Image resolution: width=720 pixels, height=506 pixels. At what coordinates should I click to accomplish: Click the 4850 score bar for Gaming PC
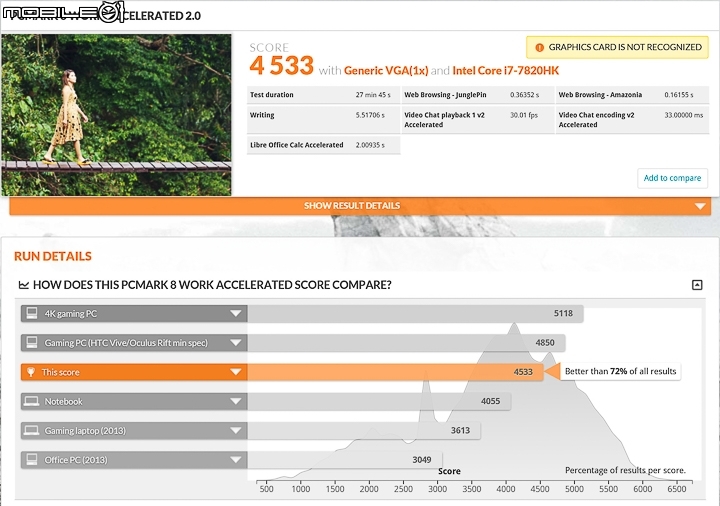(406, 343)
